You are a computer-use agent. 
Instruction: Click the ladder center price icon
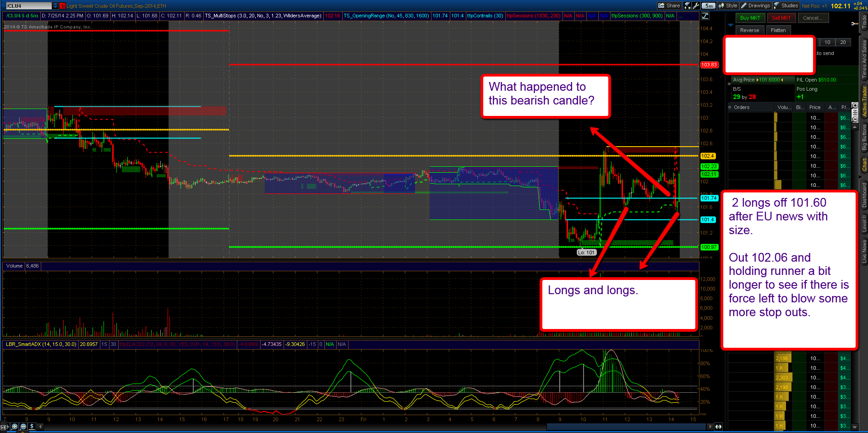[854, 112]
